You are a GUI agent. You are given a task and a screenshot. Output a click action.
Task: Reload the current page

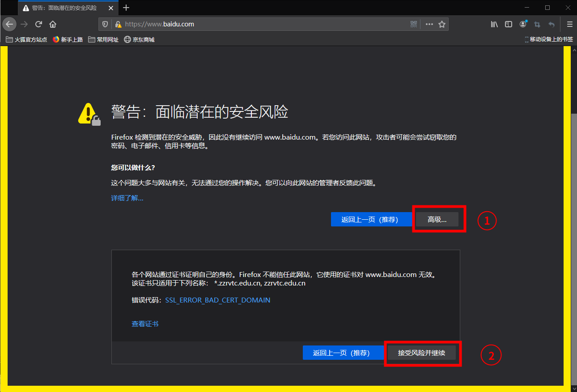[39, 24]
